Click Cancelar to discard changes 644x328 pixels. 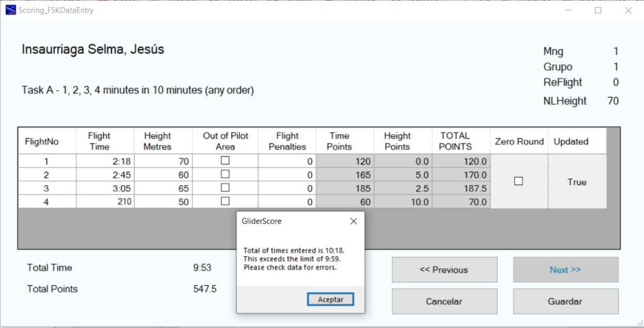444,301
